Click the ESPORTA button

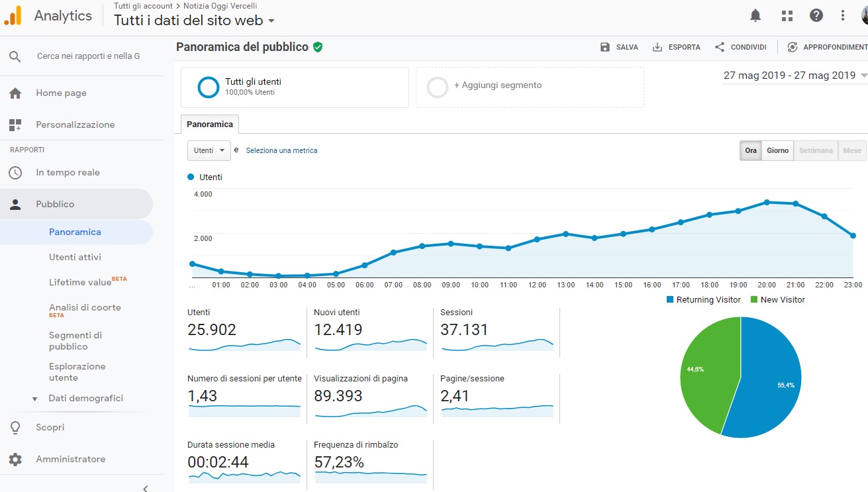coord(677,47)
